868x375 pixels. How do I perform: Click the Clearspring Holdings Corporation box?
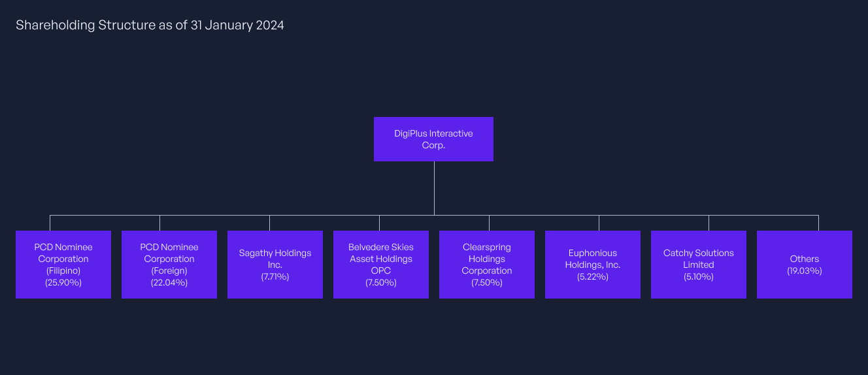click(487, 265)
